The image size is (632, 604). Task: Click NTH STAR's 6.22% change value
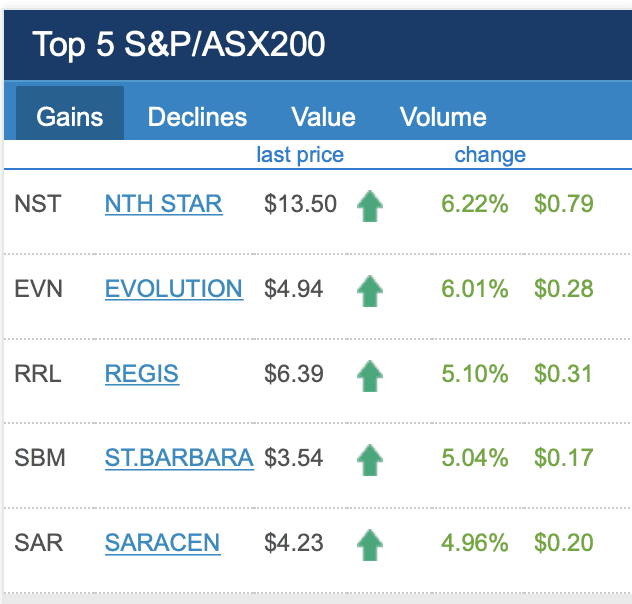(474, 204)
